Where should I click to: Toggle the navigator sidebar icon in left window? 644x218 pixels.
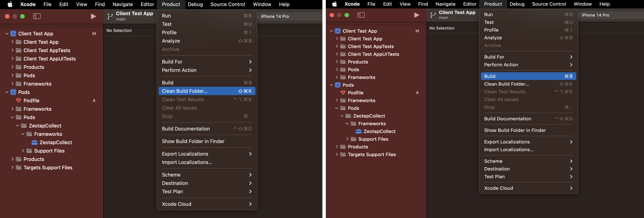(x=37, y=16)
